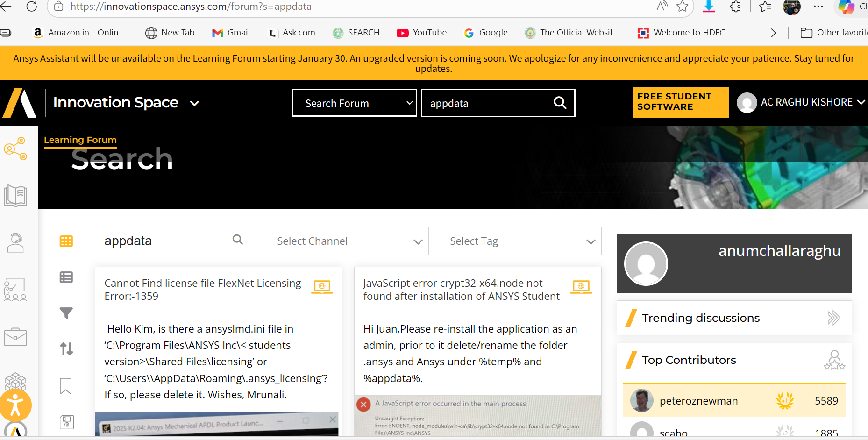Switch to list view icon
The image size is (868, 440).
coord(66,277)
